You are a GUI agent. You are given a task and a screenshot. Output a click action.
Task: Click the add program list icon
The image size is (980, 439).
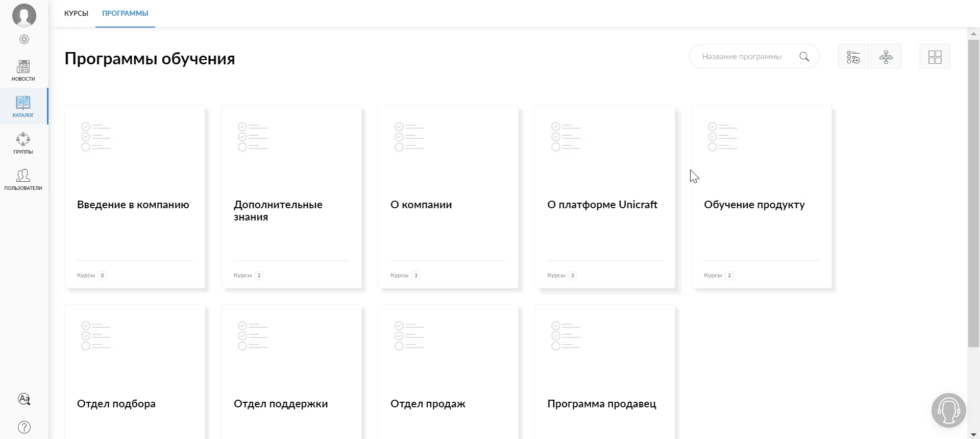853,57
